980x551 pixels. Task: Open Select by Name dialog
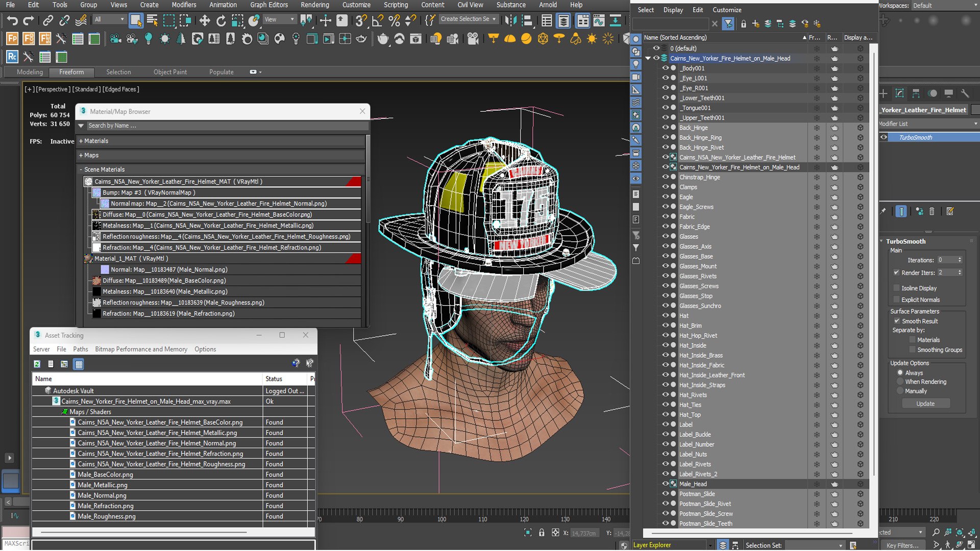pyautogui.click(x=152, y=20)
